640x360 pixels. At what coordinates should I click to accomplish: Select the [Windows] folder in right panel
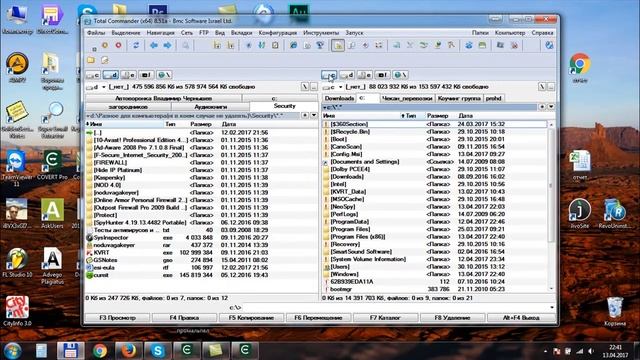pyautogui.click(x=435, y=274)
